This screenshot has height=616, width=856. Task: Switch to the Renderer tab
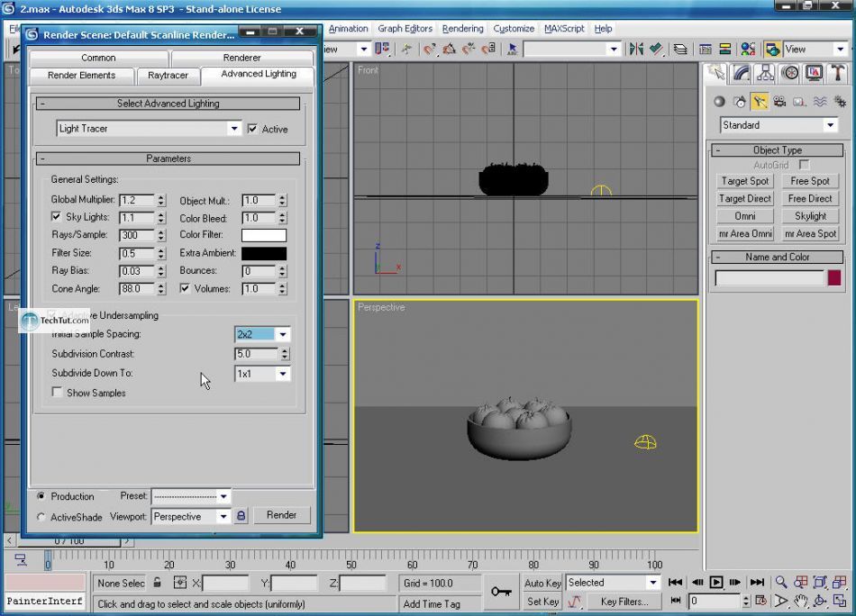[241, 58]
